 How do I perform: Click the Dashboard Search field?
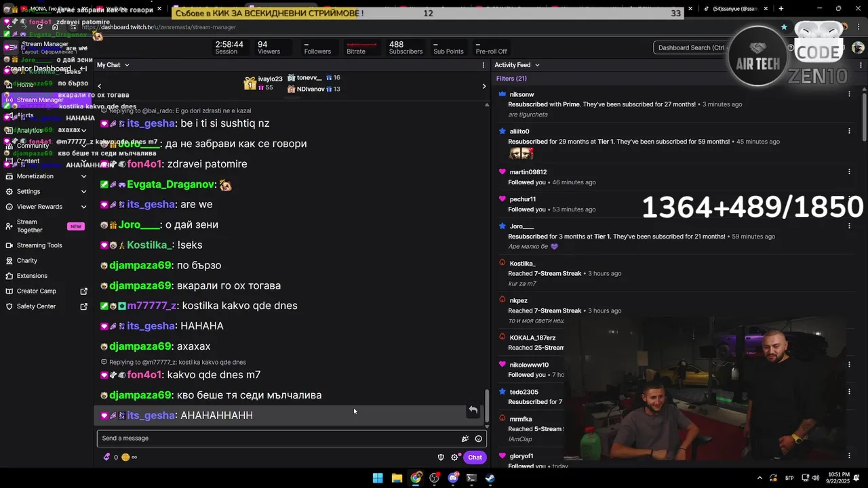(692, 47)
